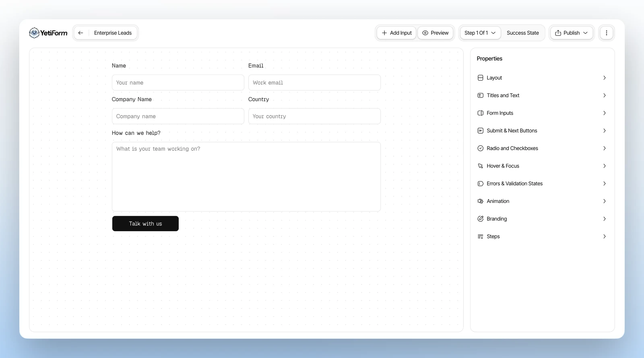Click the Submit & Next Buttons icon
Viewport: 644px width, 358px height.
pyautogui.click(x=480, y=130)
